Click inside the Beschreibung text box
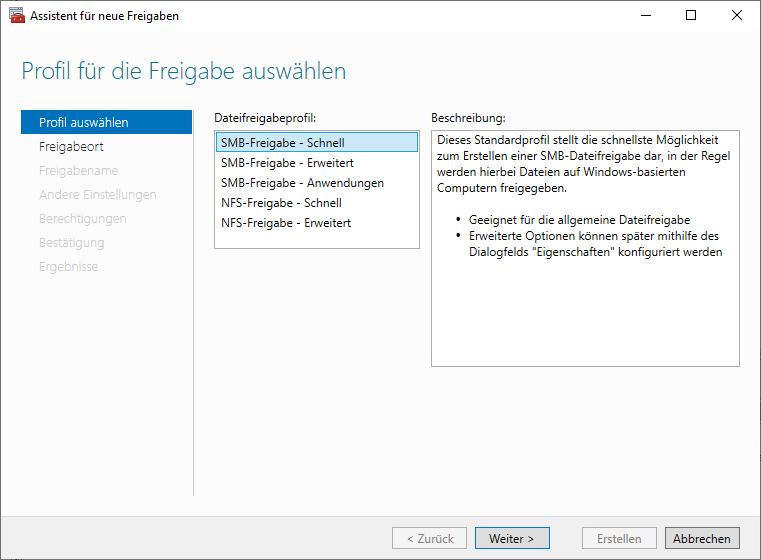 point(585,310)
